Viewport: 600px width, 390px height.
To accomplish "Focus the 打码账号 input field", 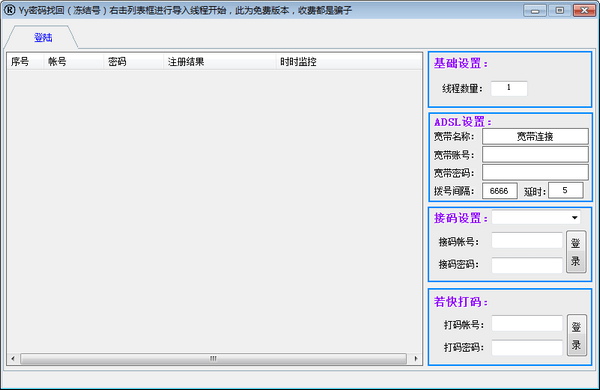I will tap(527, 324).
